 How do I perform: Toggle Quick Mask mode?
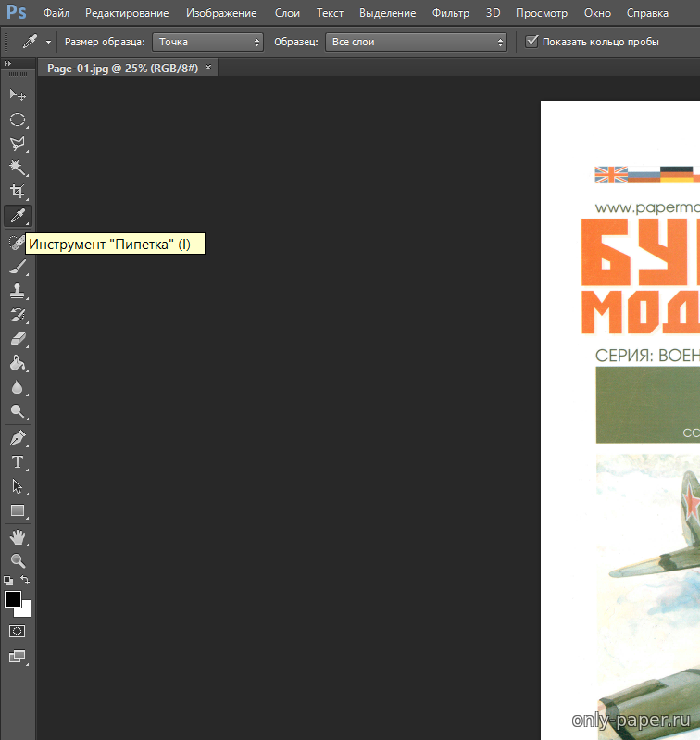pos(17,631)
